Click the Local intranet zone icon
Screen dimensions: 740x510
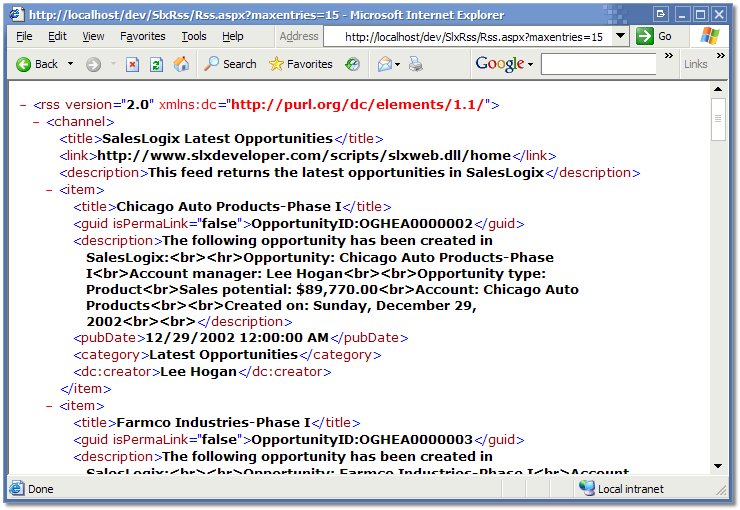pos(587,488)
